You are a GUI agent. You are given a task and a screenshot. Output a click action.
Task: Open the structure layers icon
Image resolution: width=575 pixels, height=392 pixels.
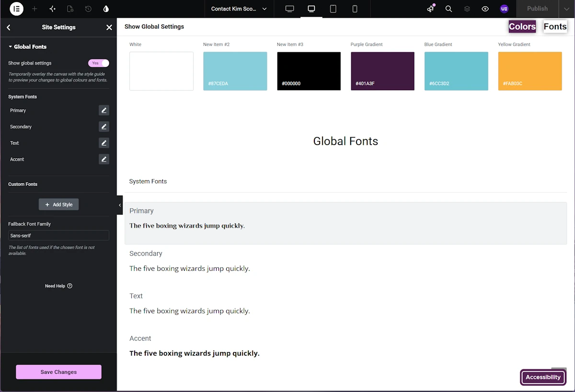[467, 9]
